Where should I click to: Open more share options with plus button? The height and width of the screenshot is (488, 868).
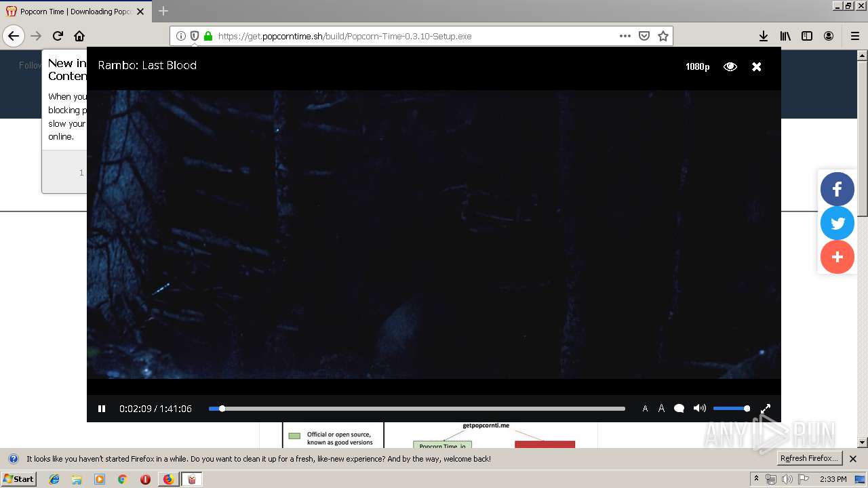pos(837,257)
